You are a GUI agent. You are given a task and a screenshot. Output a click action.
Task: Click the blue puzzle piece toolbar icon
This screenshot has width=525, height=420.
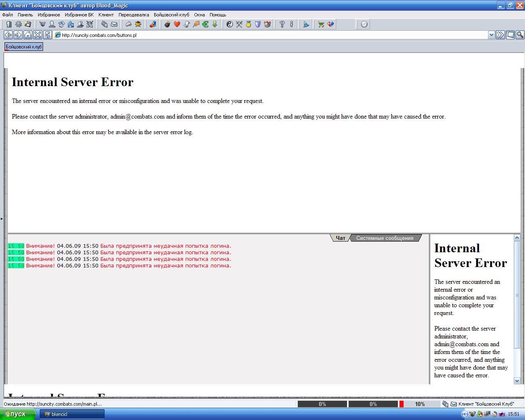click(71, 24)
